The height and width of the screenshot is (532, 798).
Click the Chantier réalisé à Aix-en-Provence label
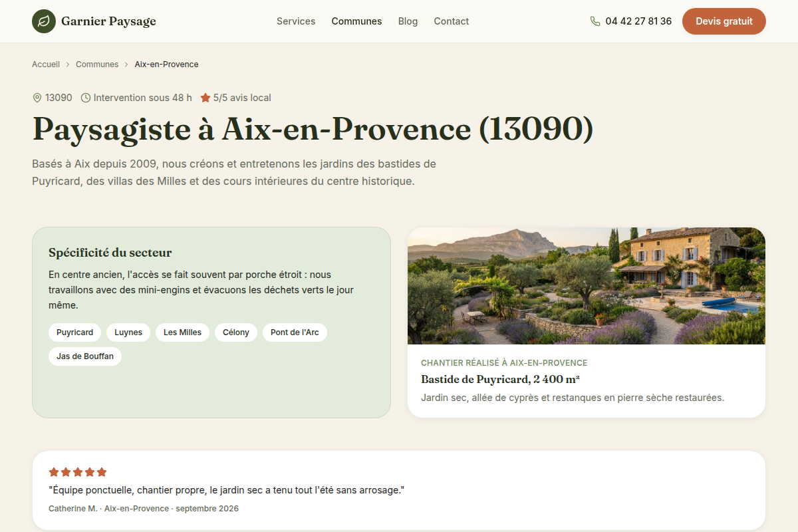504,363
